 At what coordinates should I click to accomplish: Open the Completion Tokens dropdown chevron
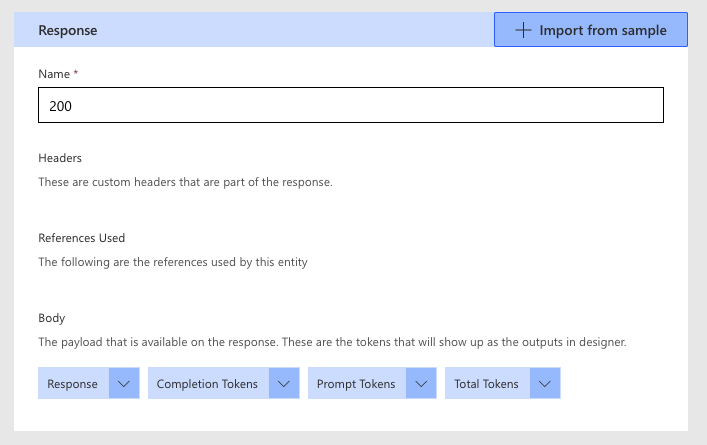pyautogui.click(x=284, y=383)
